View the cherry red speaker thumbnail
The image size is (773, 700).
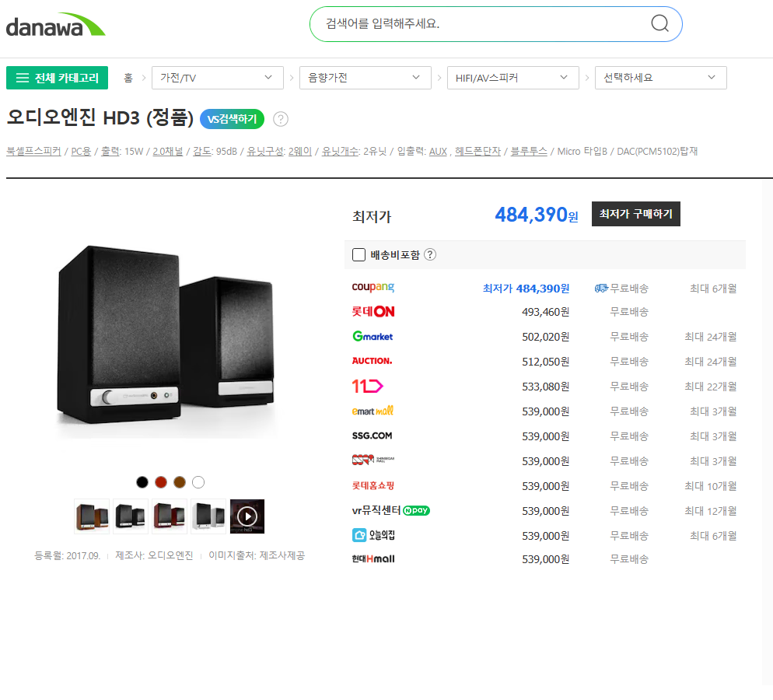[170, 516]
